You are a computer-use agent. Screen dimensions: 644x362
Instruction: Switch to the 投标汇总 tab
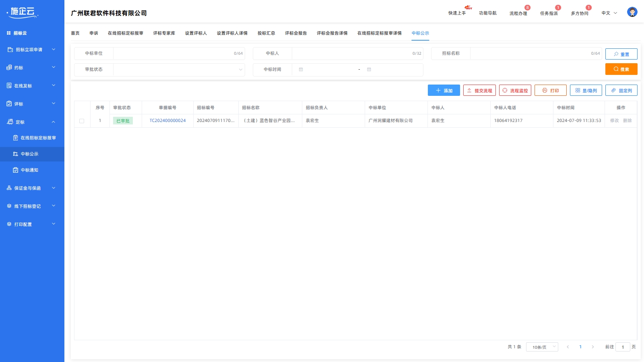[x=266, y=33]
